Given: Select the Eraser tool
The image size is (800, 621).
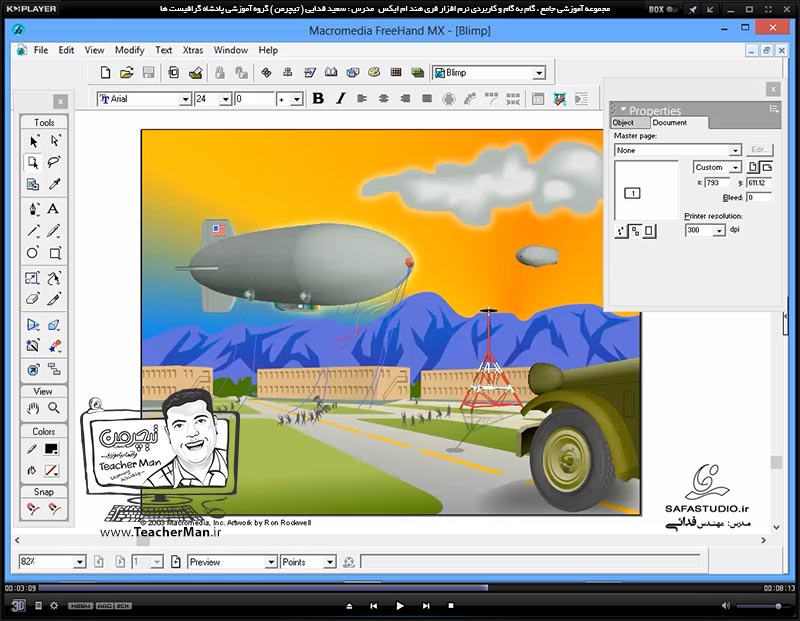Looking at the screenshot, I should [33, 299].
